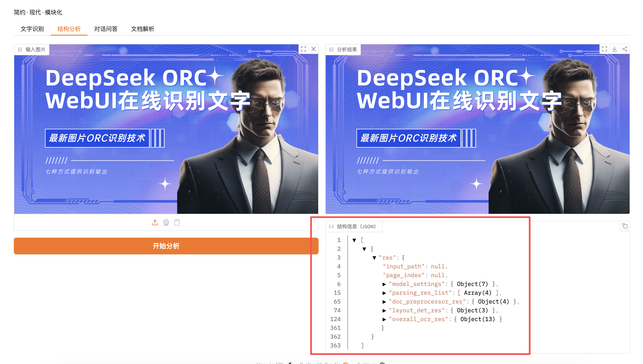Download the analysis result image
This screenshot has height=364, width=643.
point(615,49)
